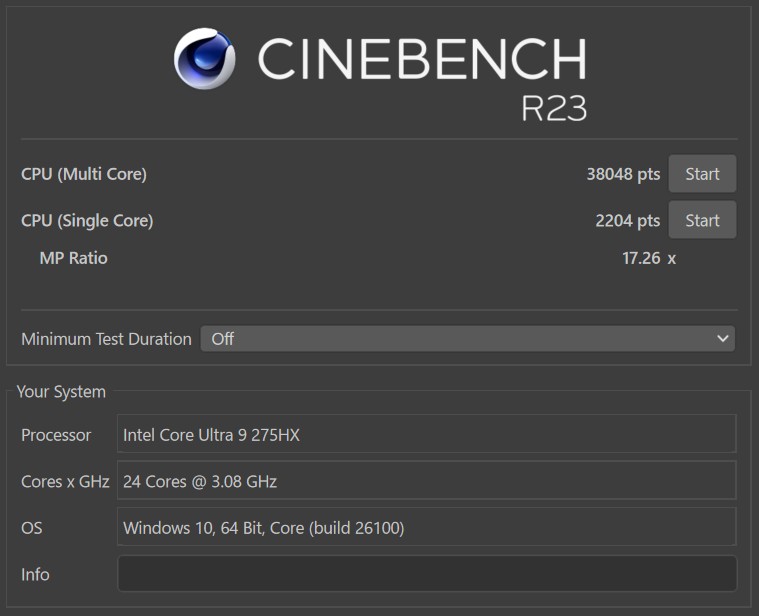Image resolution: width=759 pixels, height=616 pixels.
Task: Click the R23 version text
Action: [554, 108]
